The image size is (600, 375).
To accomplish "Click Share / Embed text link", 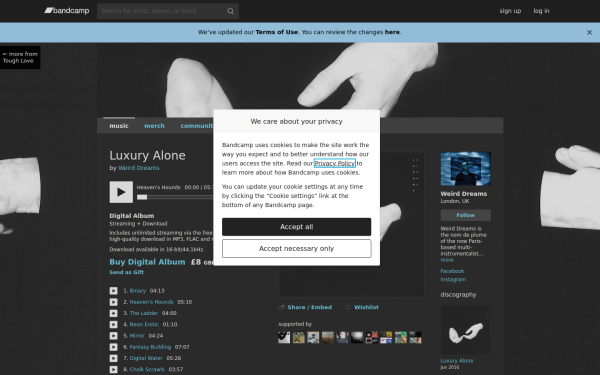I will click(310, 307).
